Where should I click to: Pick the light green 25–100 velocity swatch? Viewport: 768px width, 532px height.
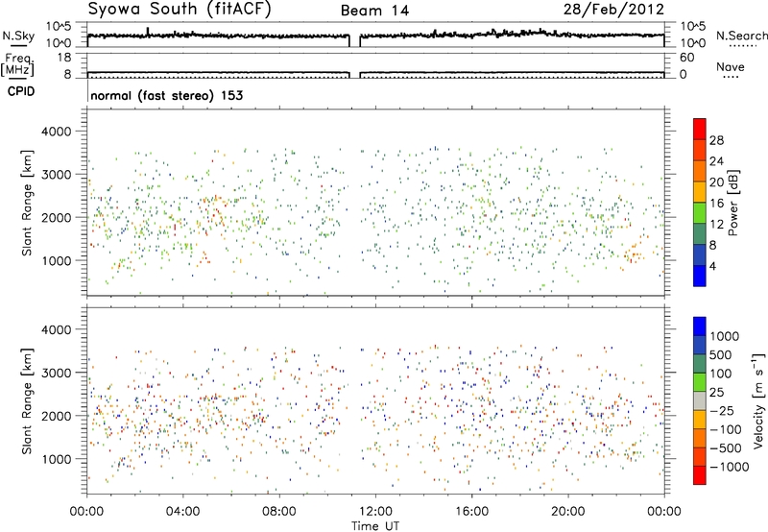[x=700, y=382]
